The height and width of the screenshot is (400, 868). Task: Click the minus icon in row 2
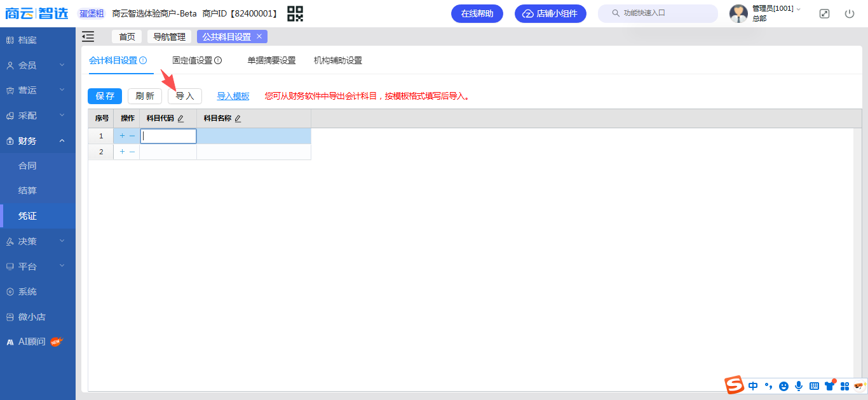coord(132,152)
